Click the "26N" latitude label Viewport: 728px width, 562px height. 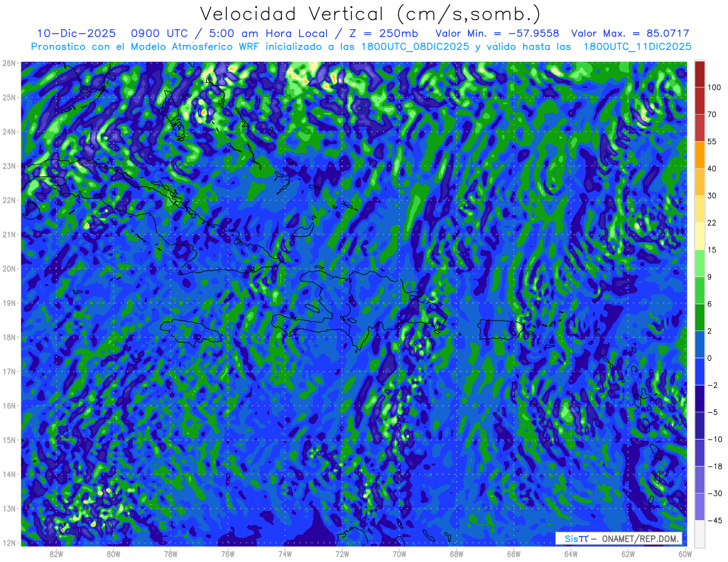click(8, 63)
